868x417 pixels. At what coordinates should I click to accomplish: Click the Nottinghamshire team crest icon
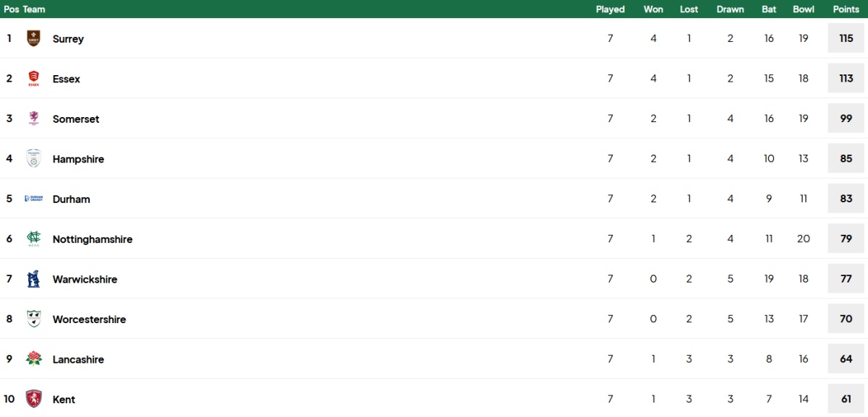pyautogui.click(x=33, y=239)
